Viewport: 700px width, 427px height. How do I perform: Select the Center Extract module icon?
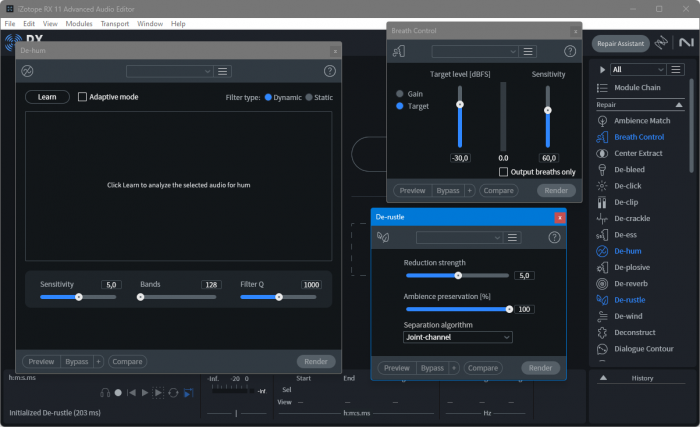click(603, 153)
